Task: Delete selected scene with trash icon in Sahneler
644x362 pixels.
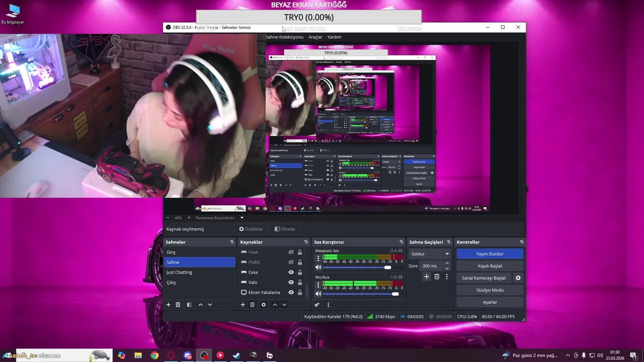Action: click(x=178, y=305)
